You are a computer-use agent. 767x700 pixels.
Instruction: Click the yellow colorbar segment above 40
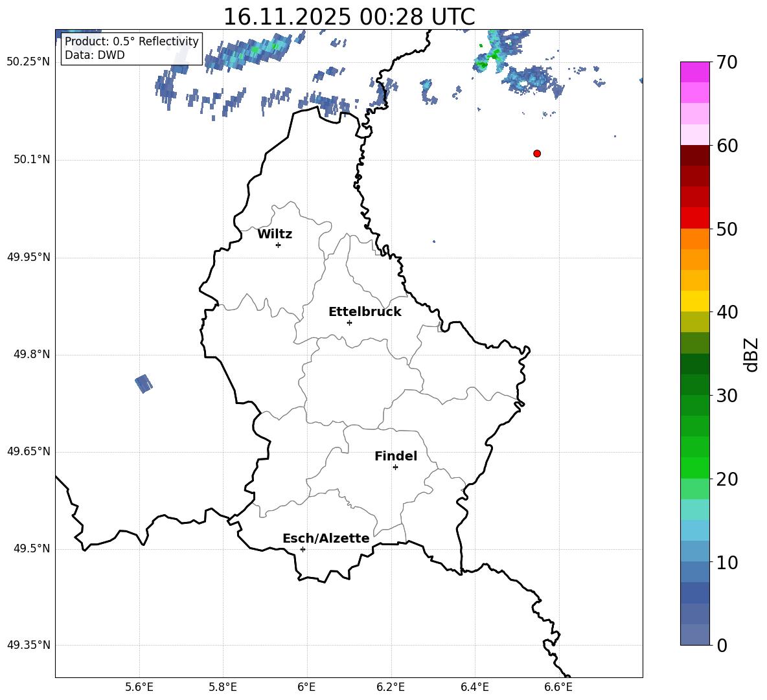(x=694, y=301)
